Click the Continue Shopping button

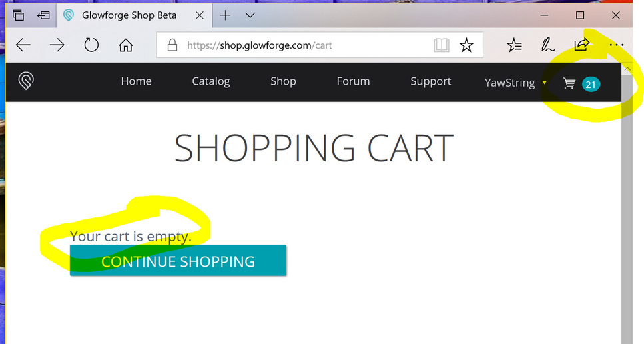178,261
